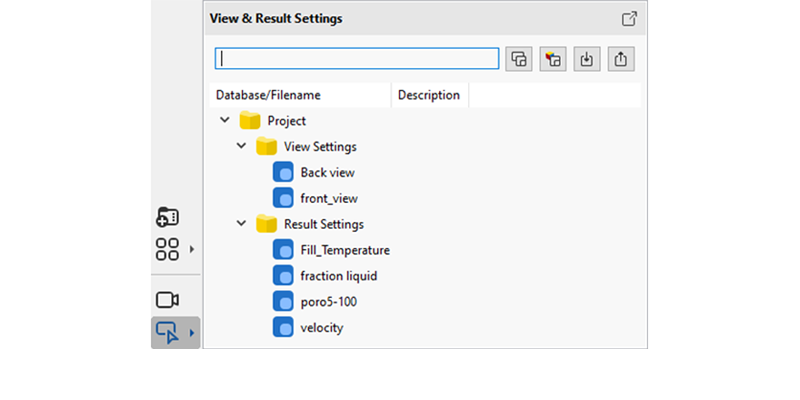Select the highlighted selection cursor tool icon
This screenshot has width=800, height=400.
(167, 333)
